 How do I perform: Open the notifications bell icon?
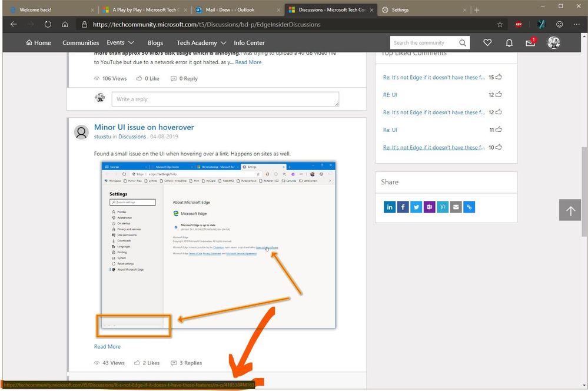point(509,43)
